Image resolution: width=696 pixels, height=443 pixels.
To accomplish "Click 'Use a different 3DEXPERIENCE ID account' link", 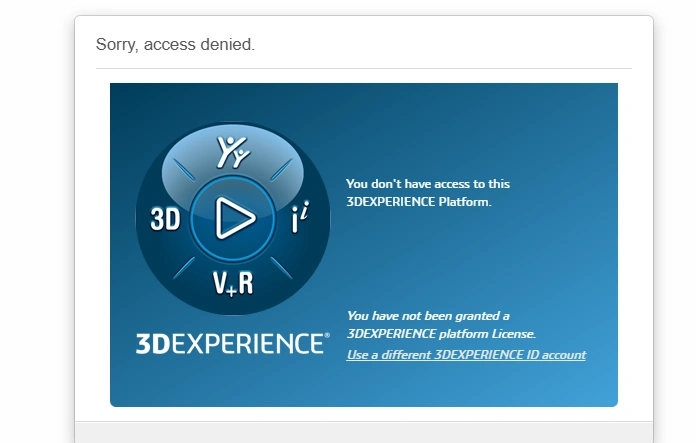I will point(466,355).
